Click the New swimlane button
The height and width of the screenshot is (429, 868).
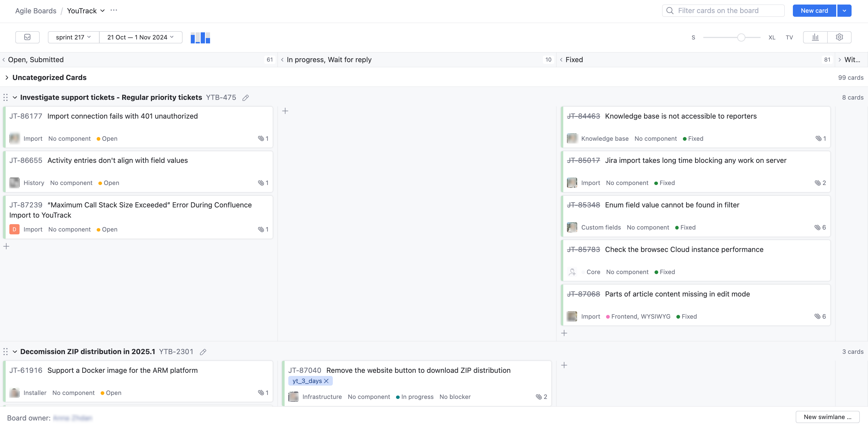coord(827,417)
